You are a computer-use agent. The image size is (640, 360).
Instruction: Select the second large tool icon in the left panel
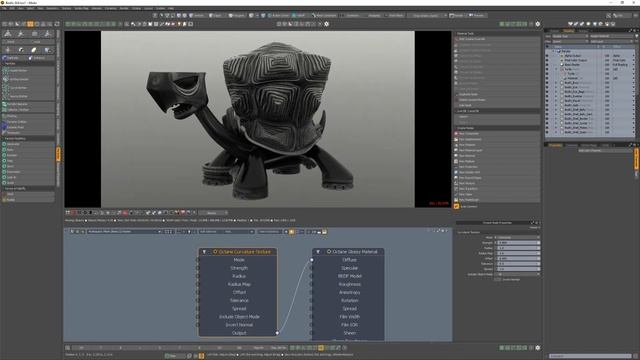point(21,34)
